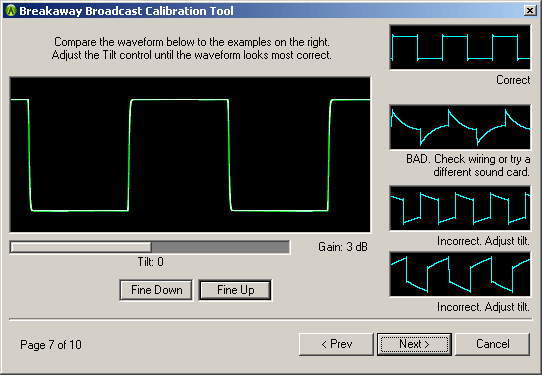Go back with the < Prev button

[x=336, y=344]
